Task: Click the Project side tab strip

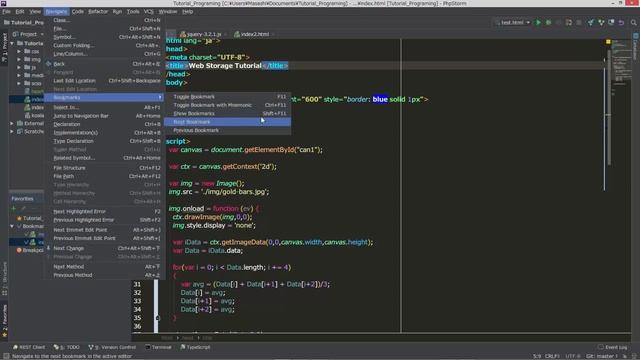Action: pyautogui.click(x=4, y=47)
